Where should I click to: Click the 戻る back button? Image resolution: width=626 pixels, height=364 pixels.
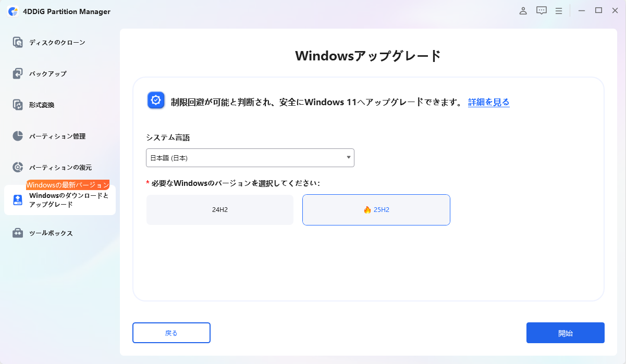click(171, 332)
